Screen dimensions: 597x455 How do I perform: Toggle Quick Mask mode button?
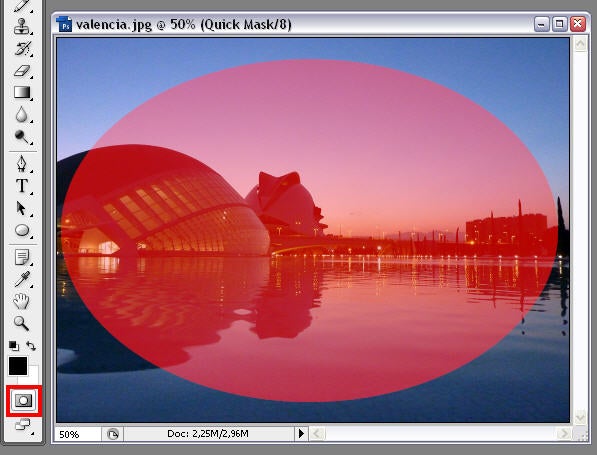(24, 401)
